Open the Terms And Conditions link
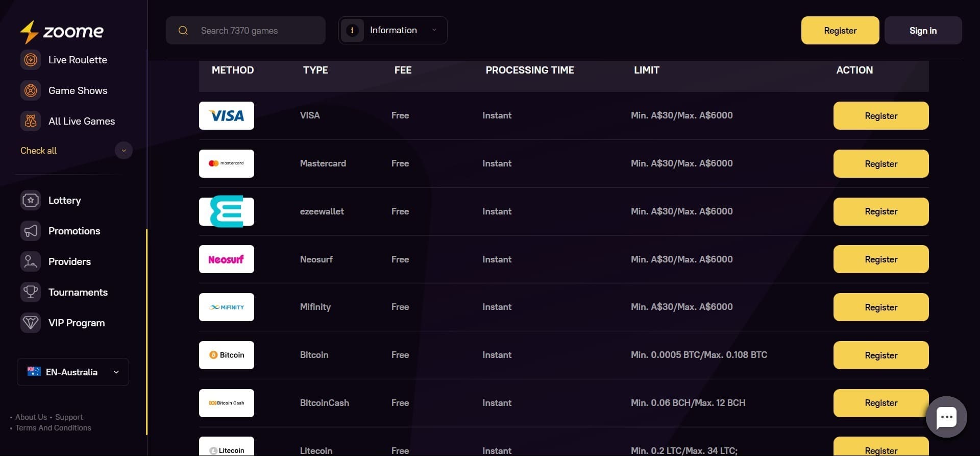Screen dimensions: 980x456 [53, 428]
